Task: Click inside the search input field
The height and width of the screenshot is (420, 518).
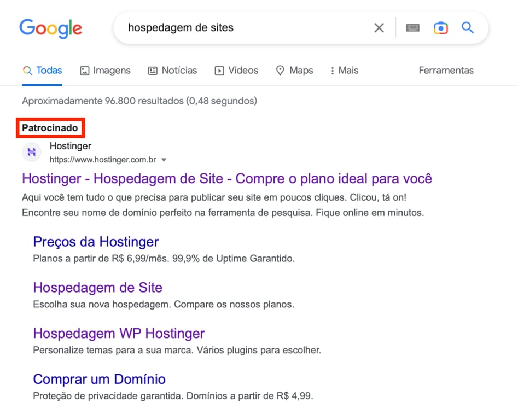Action: coord(246,27)
